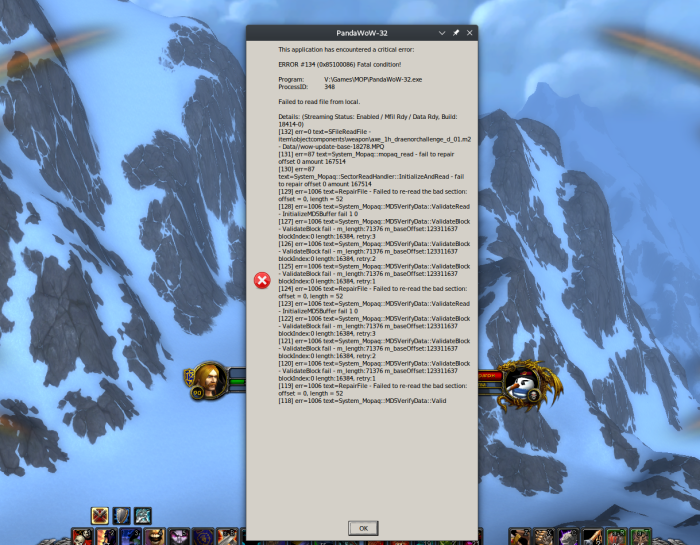Screen dimensions: 700x545
Task: Click the Program path V:\Games\MOP\PandaWoW-32.exe text
Action: click(372, 79)
